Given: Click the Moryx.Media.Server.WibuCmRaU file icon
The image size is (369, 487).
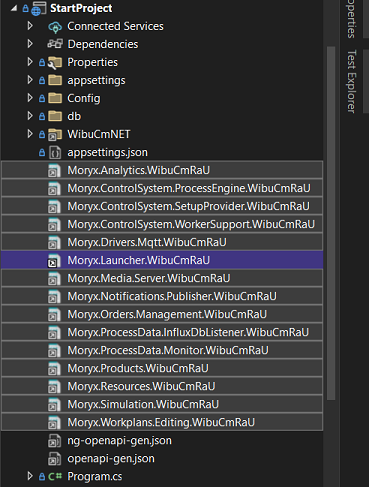Looking at the screenshot, I should click(x=54, y=278).
